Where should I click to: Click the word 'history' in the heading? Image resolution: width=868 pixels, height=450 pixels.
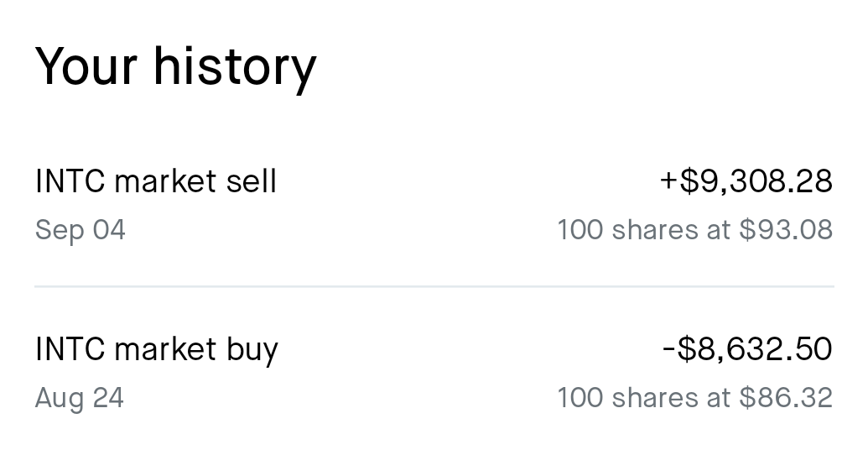click(x=235, y=68)
